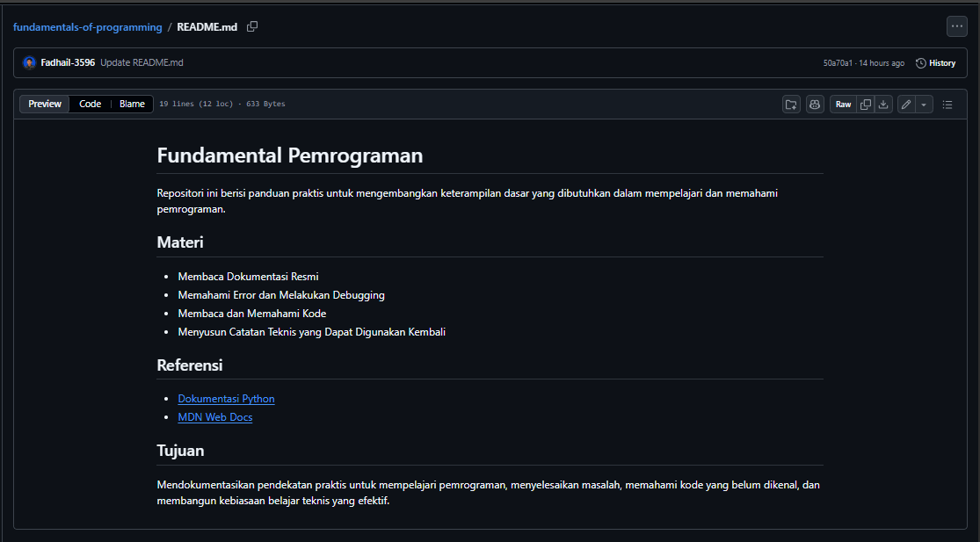Open the file in github.dev workspace icon
The width and height of the screenshot is (980, 542).
pyautogui.click(x=791, y=105)
